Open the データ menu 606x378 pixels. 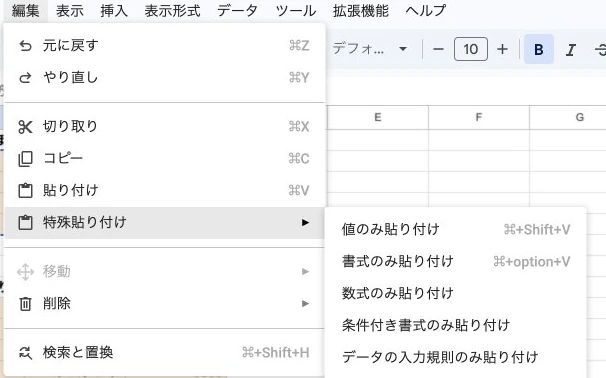click(237, 10)
